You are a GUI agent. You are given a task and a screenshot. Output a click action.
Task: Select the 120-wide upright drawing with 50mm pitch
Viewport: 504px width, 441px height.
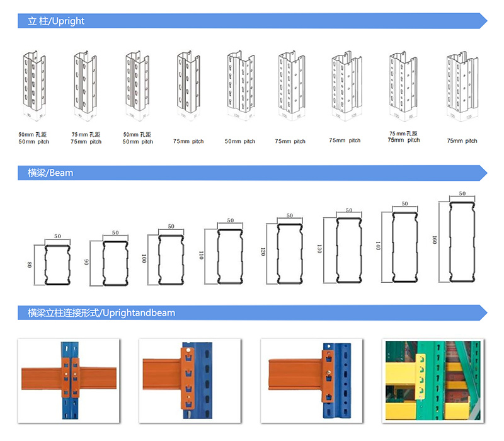point(241,86)
